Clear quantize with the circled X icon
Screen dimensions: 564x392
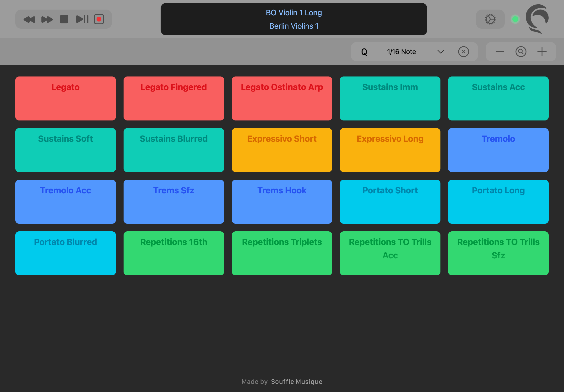click(x=464, y=52)
